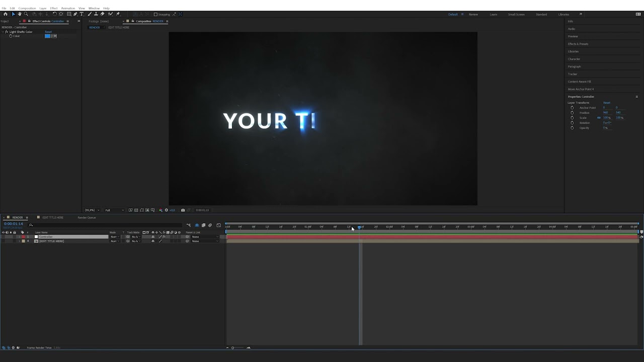Select the Type text tool
Image resolution: width=644 pixels, height=362 pixels.
coord(82,14)
